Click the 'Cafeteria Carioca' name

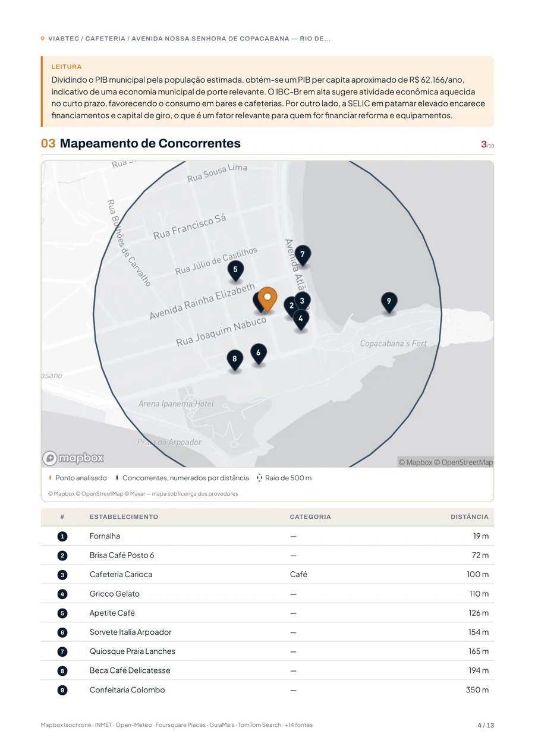[x=121, y=575]
